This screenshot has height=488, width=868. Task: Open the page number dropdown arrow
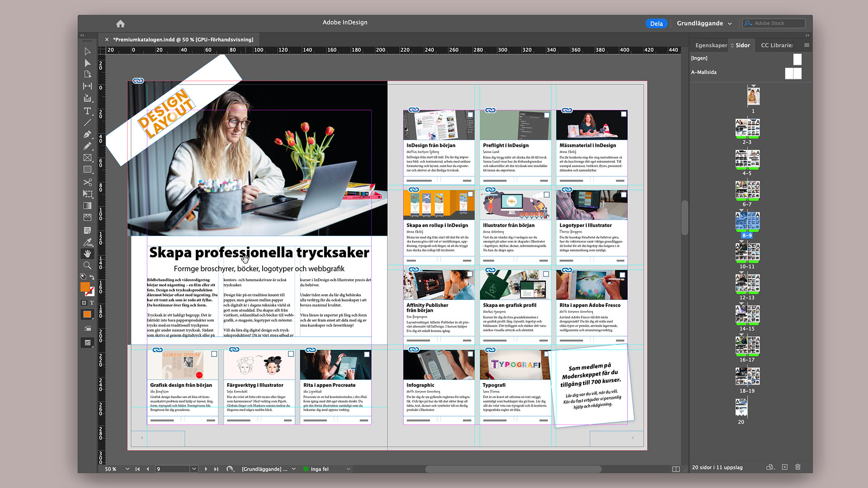[194, 469]
